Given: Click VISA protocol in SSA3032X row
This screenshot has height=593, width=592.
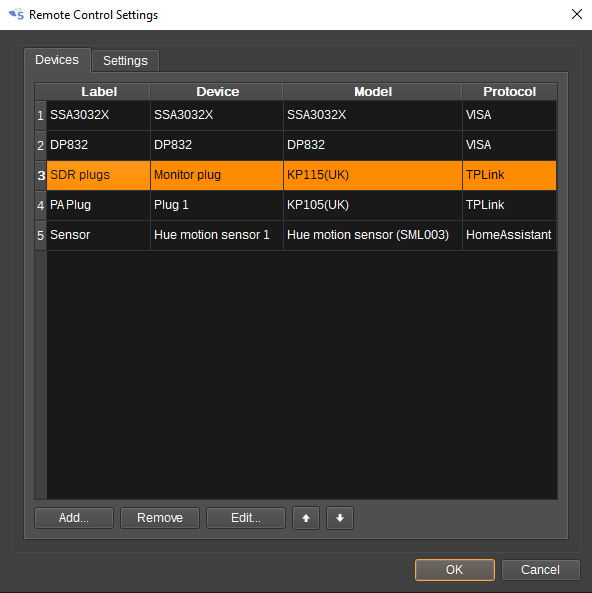Looking at the screenshot, I should tap(509, 115).
